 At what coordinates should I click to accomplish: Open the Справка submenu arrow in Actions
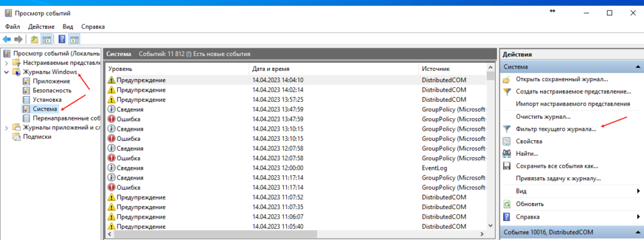[639, 217]
